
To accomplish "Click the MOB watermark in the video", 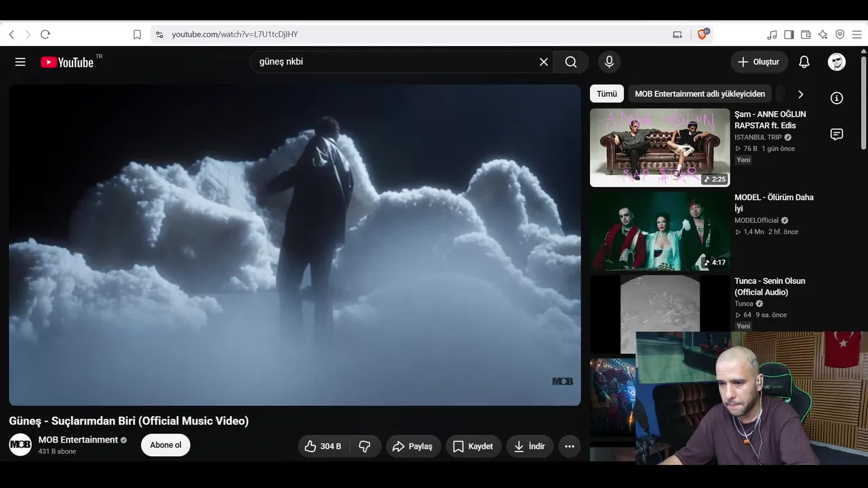I will pos(562,382).
